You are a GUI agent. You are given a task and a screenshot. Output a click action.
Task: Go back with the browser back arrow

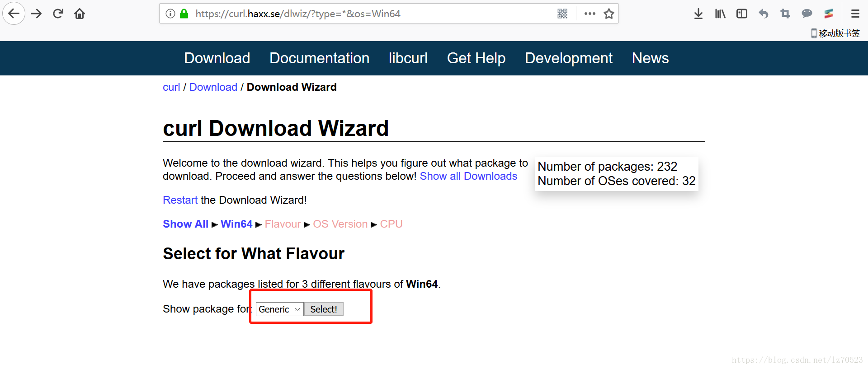[14, 14]
